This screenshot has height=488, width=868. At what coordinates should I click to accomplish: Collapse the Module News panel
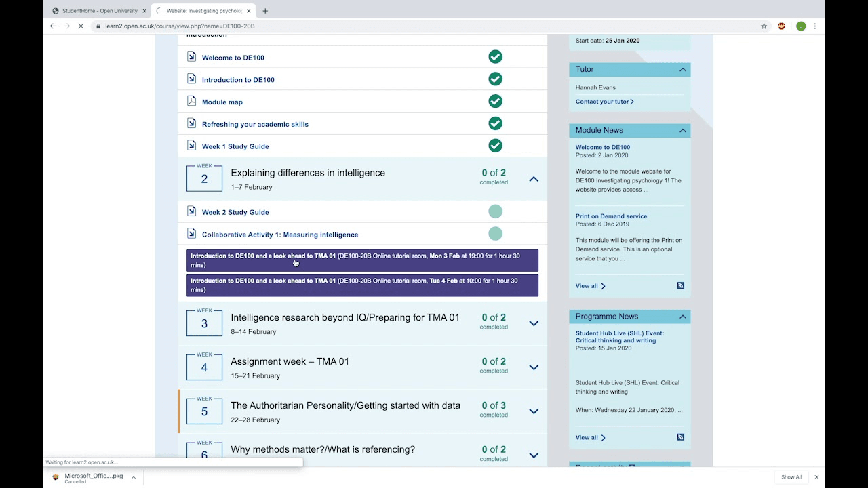pos(683,130)
